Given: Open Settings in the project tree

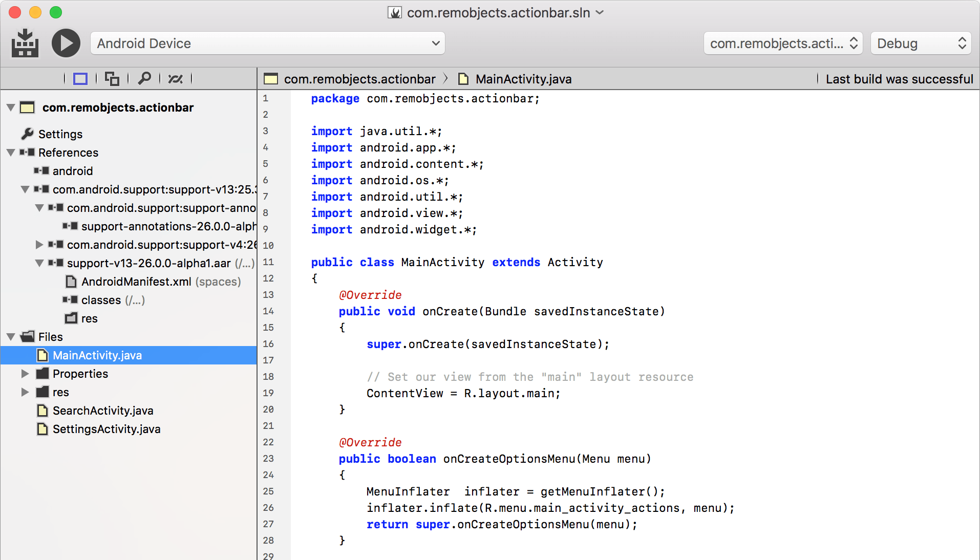Looking at the screenshot, I should coord(60,134).
